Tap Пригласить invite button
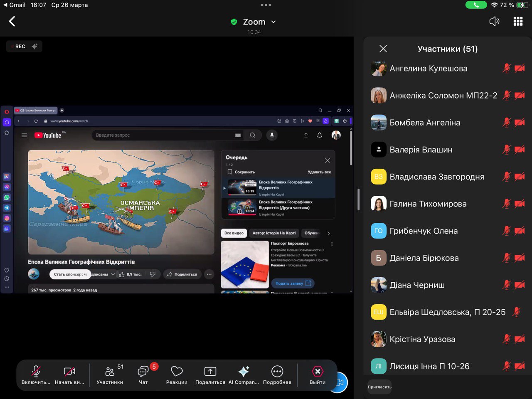Screen dimensions: 532x399 [x=379, y=387]
